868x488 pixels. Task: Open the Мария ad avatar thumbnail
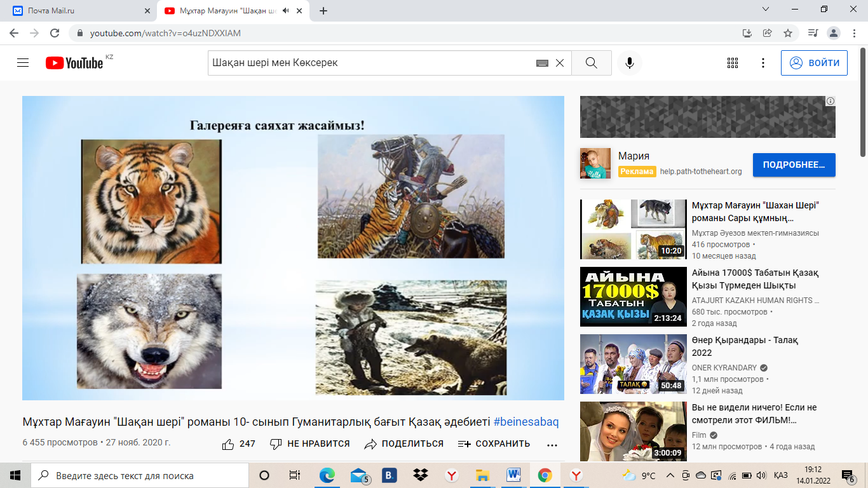(595, 163)
